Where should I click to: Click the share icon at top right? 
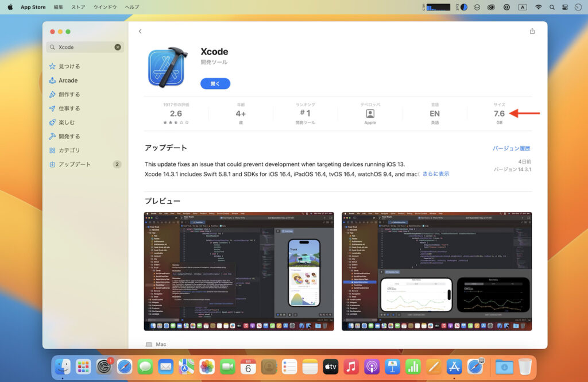[532, 32]
